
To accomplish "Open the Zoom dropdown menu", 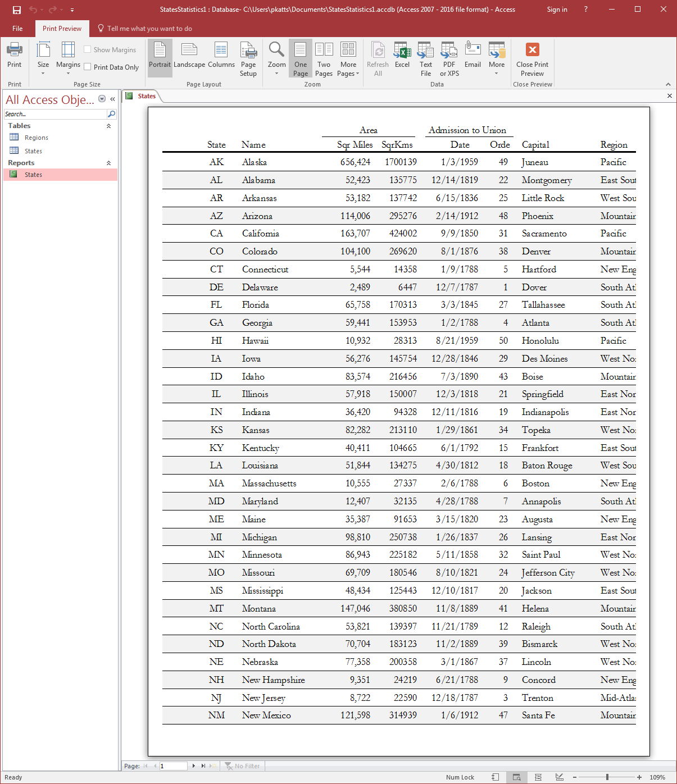I will coord(276,59).
